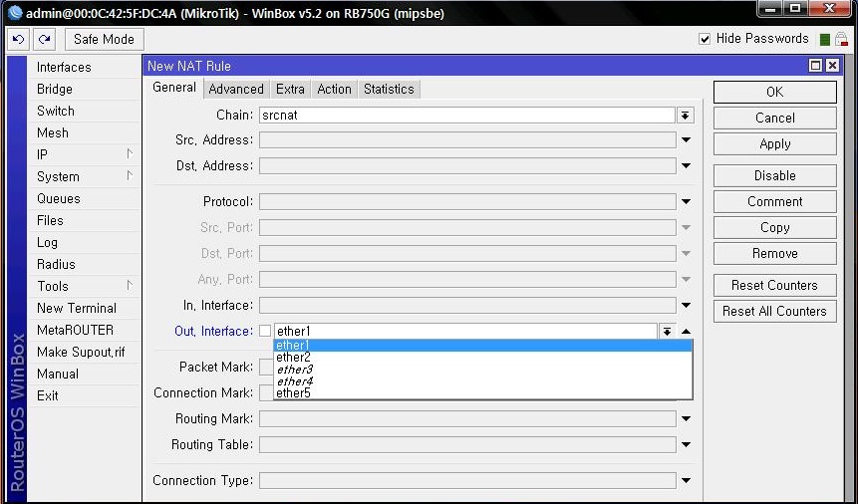858x504 pixels.
Task: Open the Switch menu item
Action: click(85, 112)
